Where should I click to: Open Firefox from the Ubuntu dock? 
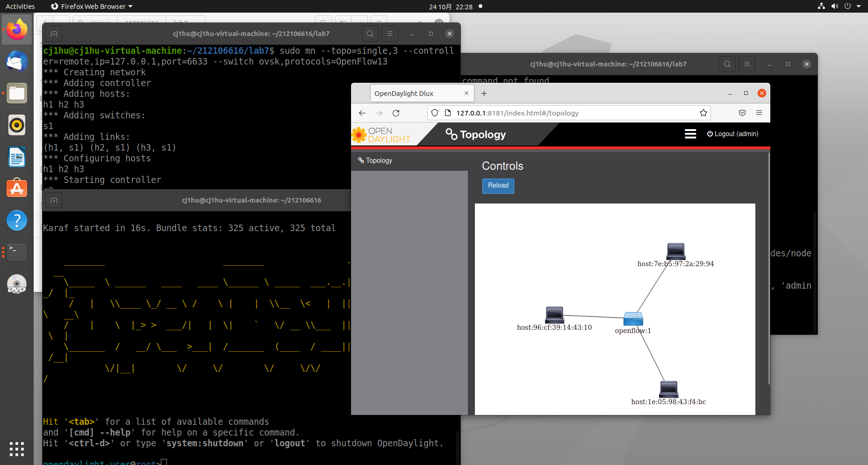[x=17, y=29]
